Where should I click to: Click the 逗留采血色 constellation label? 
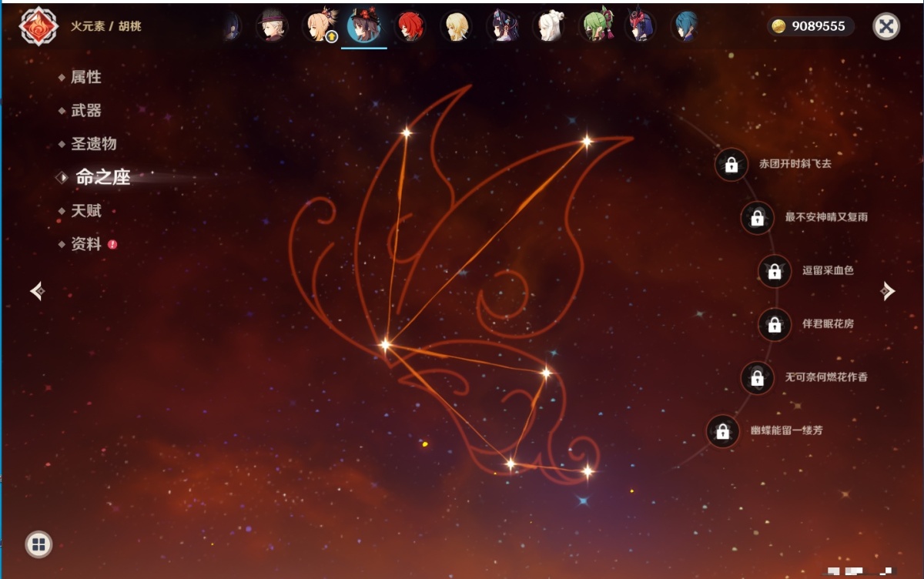[x=828, y=270]
